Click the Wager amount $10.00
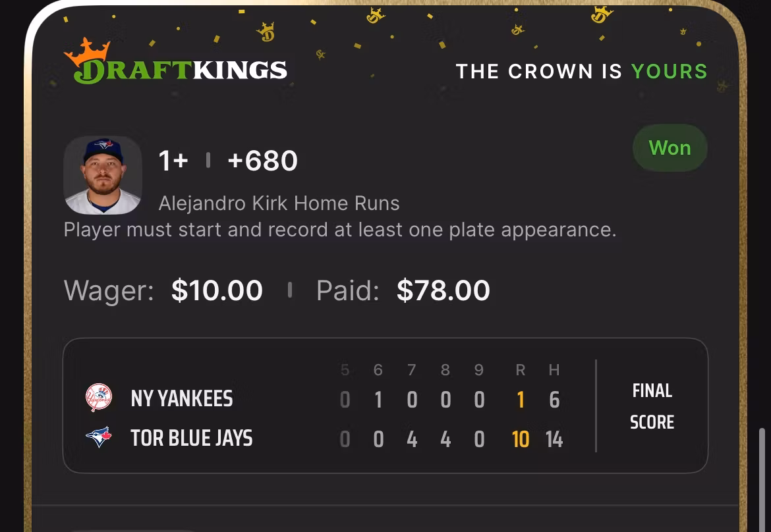Image resolution: width=771 pixels, height=532 pixels. coord(217,290)
